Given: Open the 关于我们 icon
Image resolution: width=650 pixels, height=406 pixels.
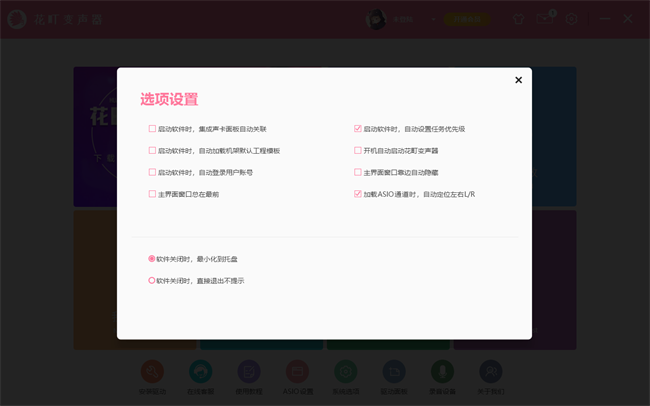Looking at the screenshot, I should point(490,373).
